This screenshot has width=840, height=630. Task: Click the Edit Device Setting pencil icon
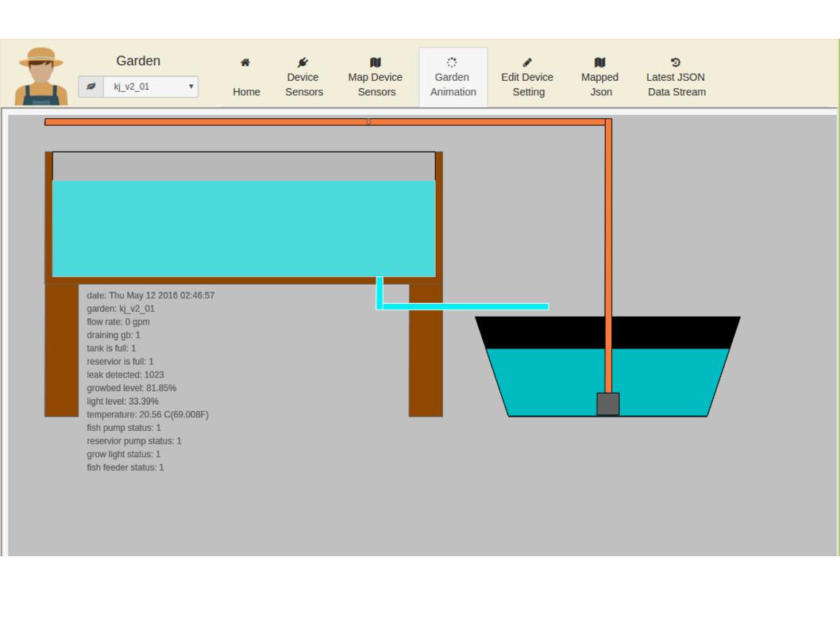tap(527, 62)
